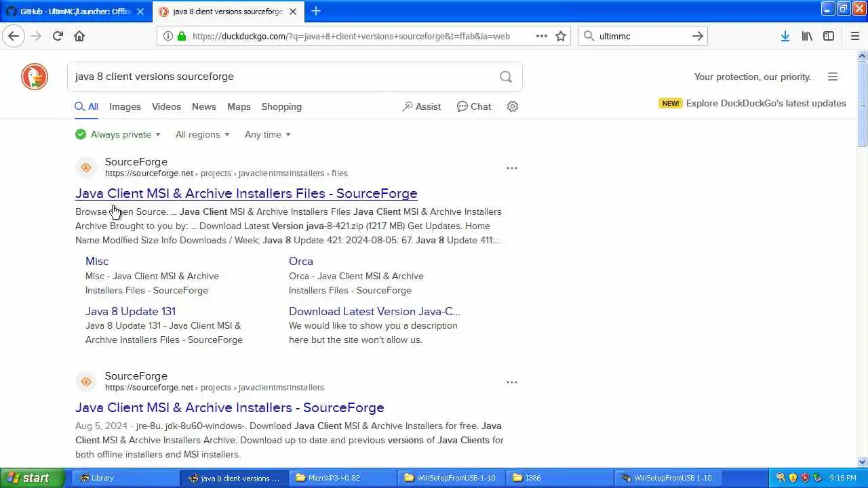The image size is (868, 488).
Task: Open a new browser tab
Action: click(x=316, y=11)
